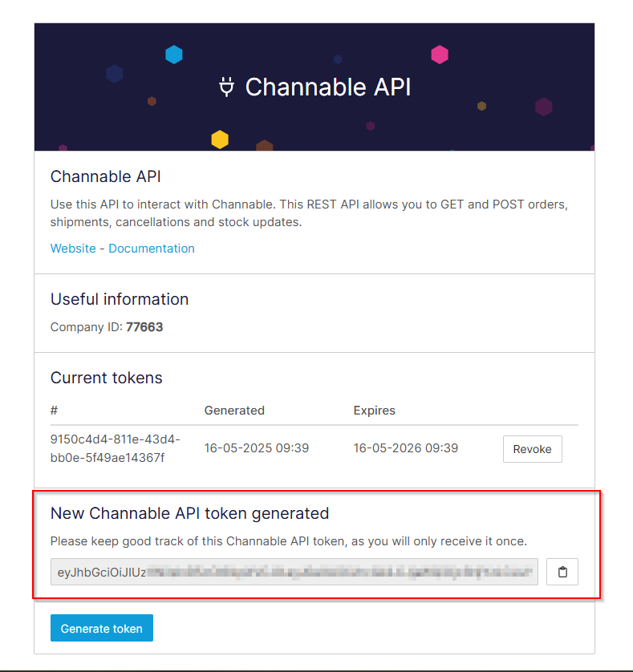633x672 pixels.
Task: Click the generated date 16-05-2025 09:39
Action: pyautogui.click(x=257, y=448)
